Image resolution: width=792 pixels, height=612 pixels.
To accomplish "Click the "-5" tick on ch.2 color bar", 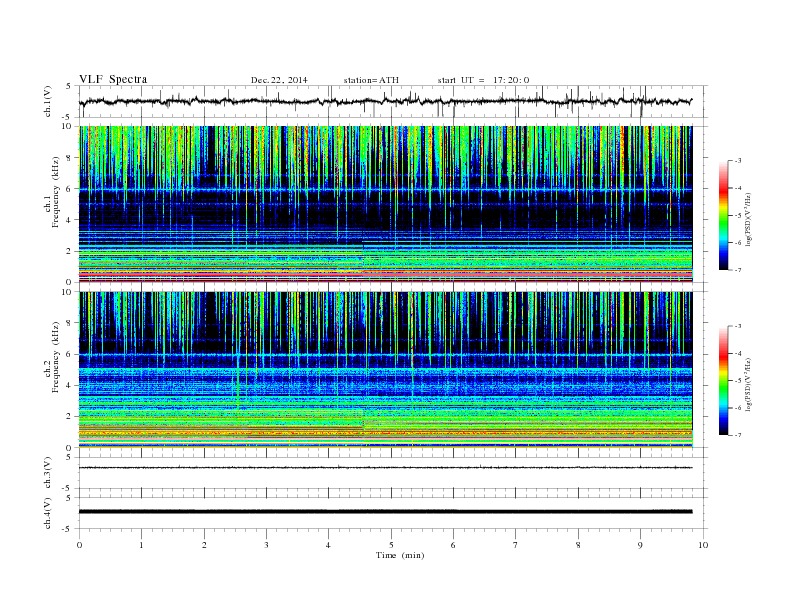I will 738,381.
